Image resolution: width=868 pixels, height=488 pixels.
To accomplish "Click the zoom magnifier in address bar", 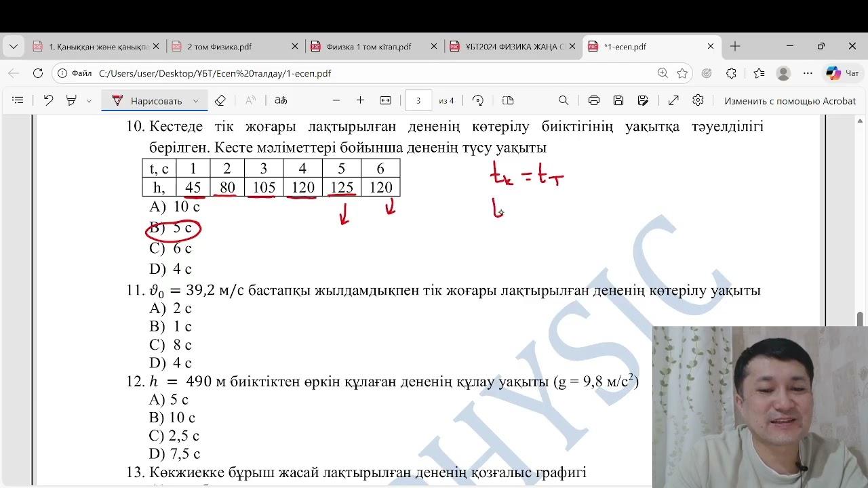I will pos(663,73).
